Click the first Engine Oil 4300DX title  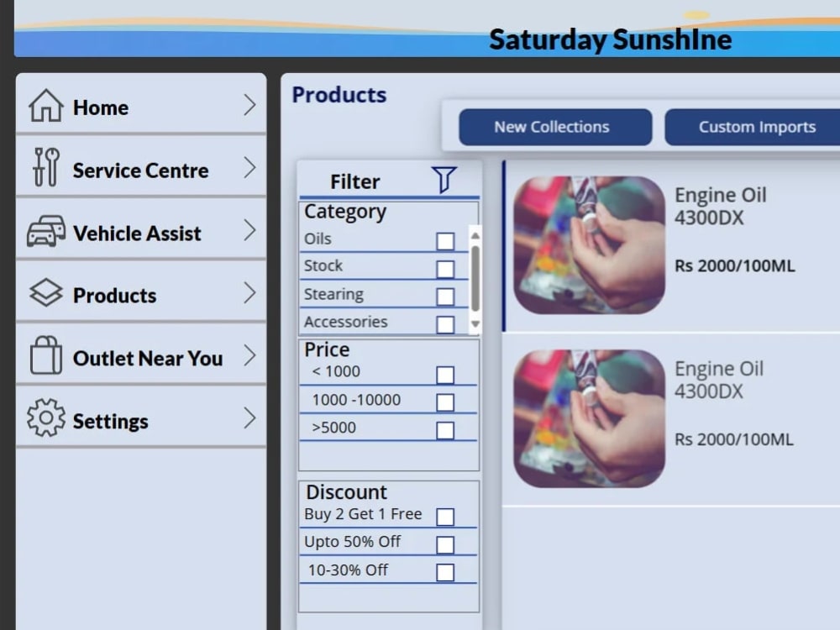(x=720, y=207)
